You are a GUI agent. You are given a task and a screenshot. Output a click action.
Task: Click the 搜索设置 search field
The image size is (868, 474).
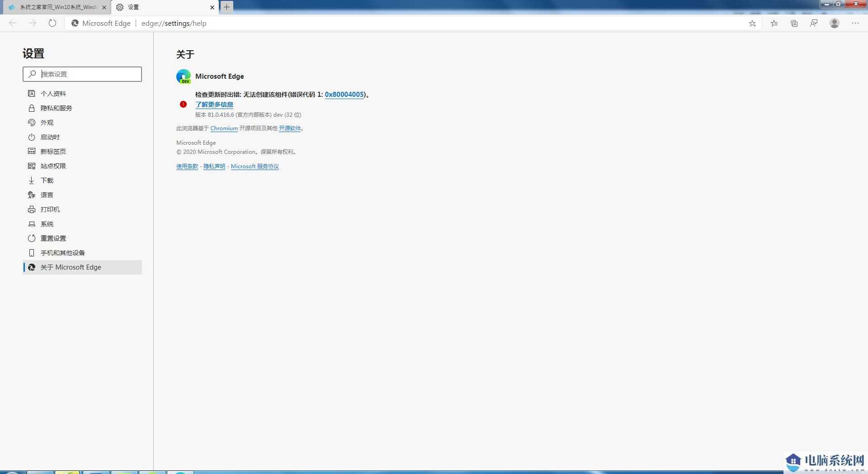point(82,74)
